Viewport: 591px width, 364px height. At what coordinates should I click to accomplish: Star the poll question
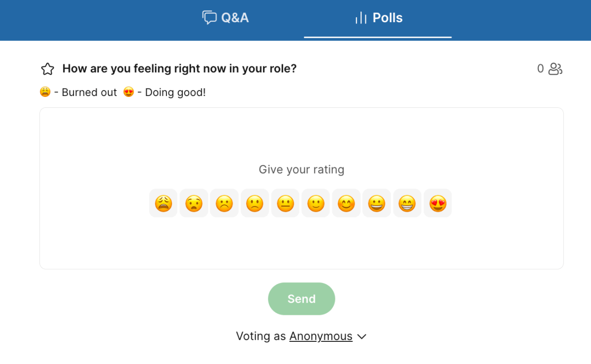coord(48,69)
